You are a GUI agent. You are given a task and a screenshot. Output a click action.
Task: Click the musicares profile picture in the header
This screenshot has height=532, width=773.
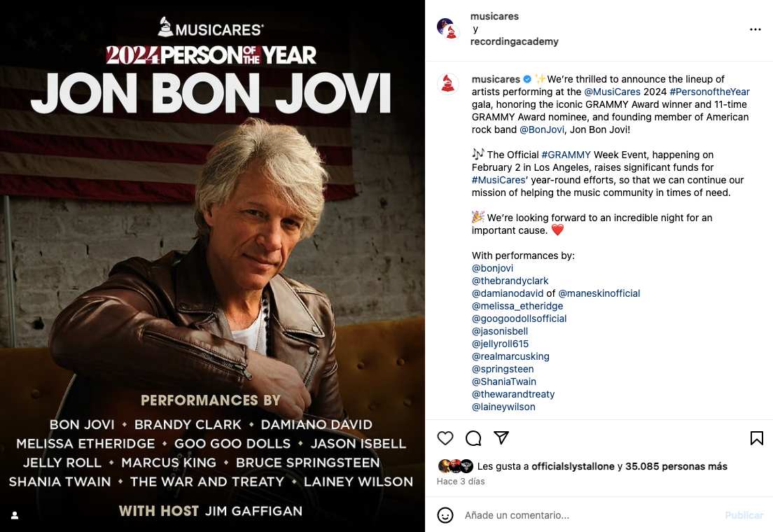click(448, 29)
